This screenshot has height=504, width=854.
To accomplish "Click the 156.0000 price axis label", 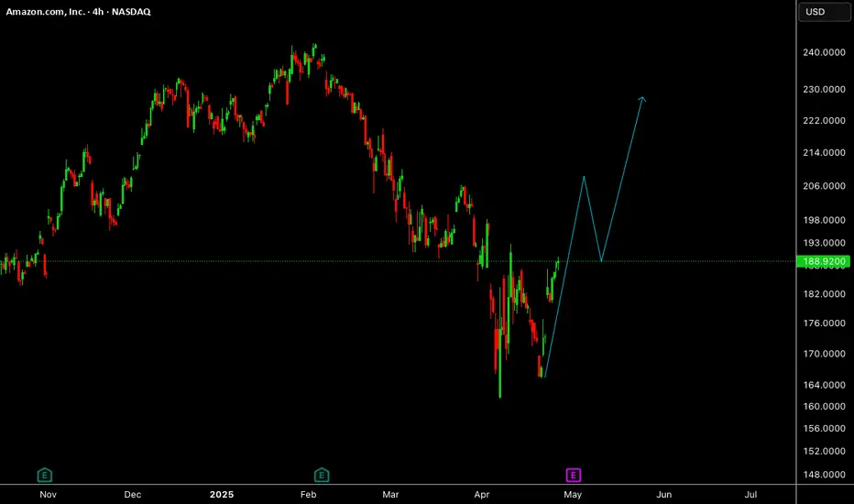I will pos(824,428).
